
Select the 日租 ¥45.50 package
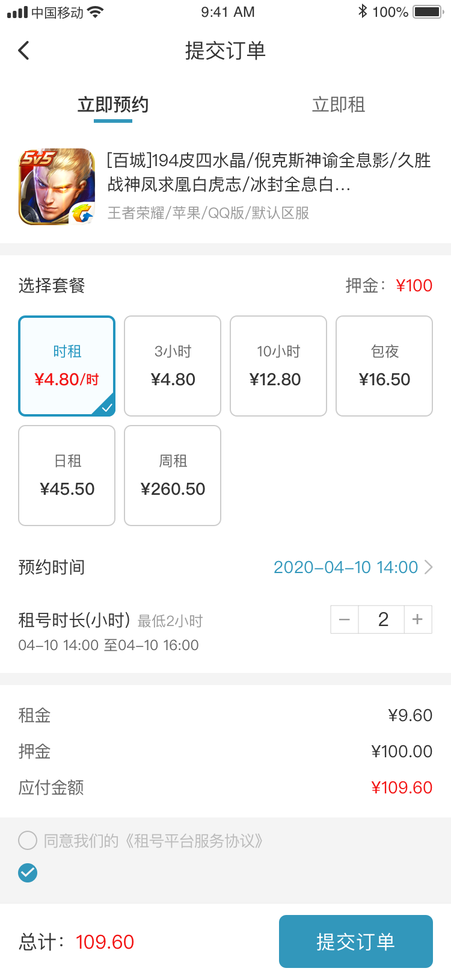67,476
